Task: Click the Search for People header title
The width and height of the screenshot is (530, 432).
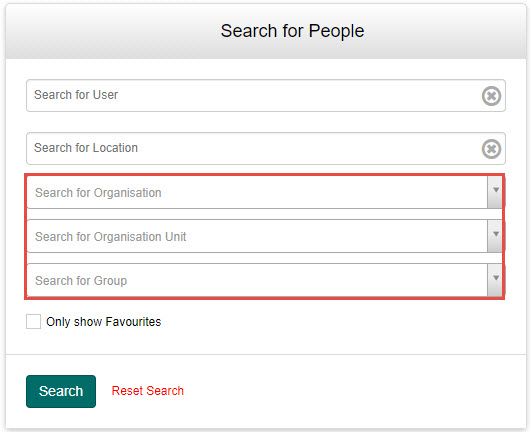Action: pos(292,31)
